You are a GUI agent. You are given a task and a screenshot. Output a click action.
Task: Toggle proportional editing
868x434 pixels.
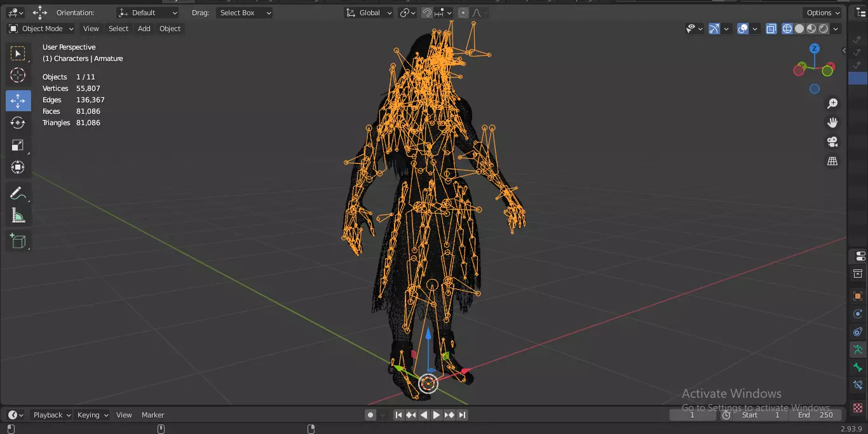click(463, 13)
